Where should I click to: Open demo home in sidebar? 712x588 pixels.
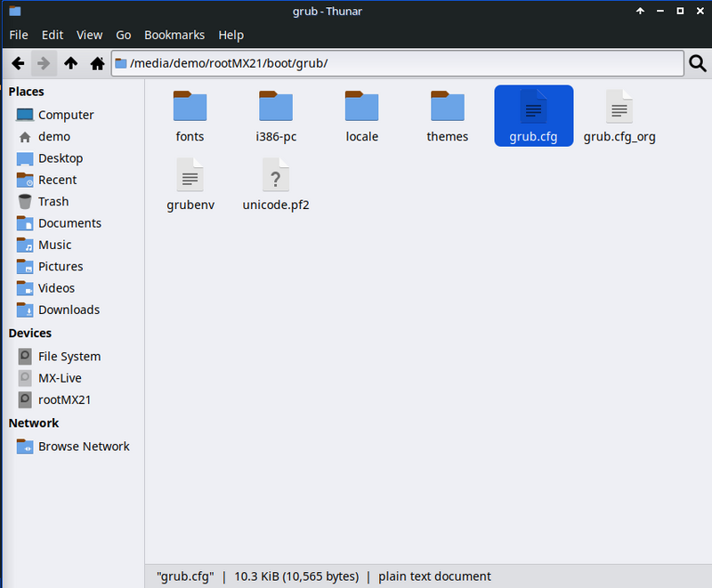click(44, 137)
